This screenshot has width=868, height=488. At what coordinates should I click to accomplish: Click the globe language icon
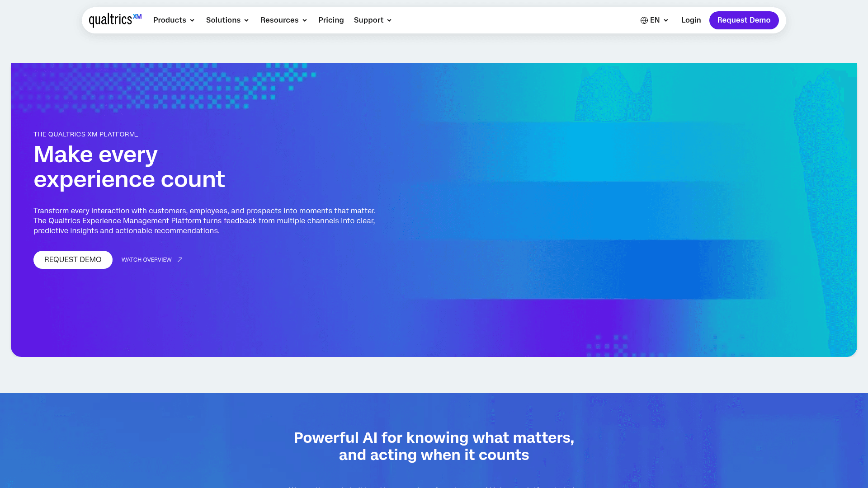click(x=644, y=20)
